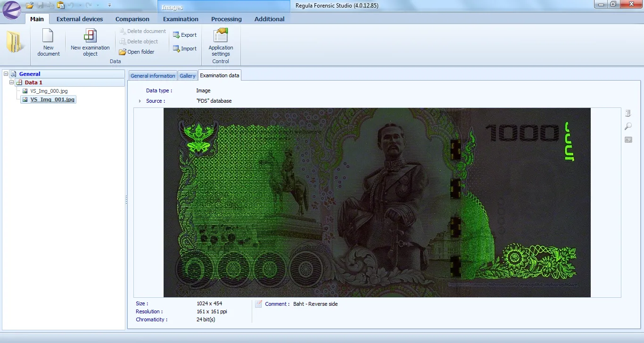
Task: Expand the Source row details
Action: (x=140, y=101)
